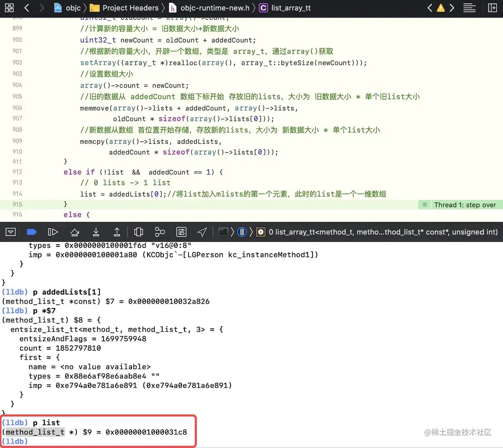
Task: Go back to the previous file
Action: [x=27, y=8]
